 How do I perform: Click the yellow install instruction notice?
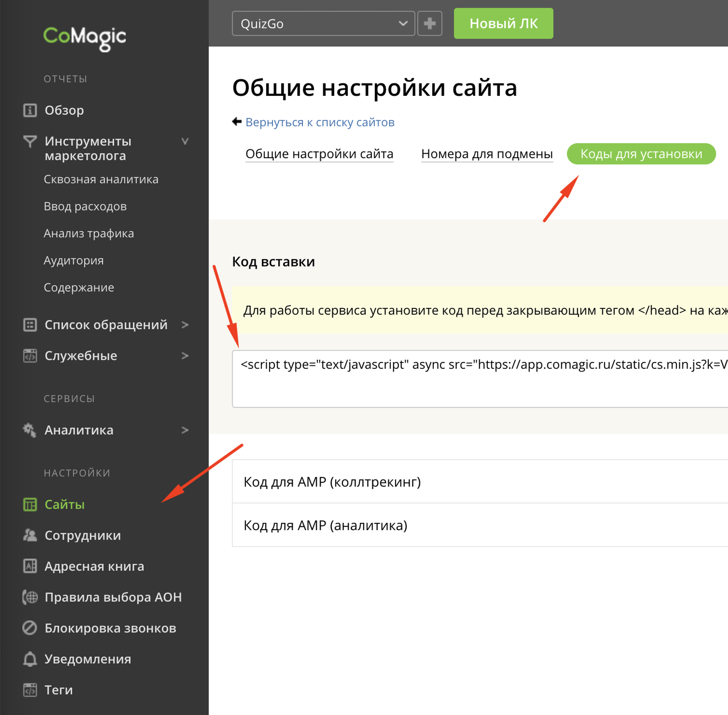coord(480,310)
